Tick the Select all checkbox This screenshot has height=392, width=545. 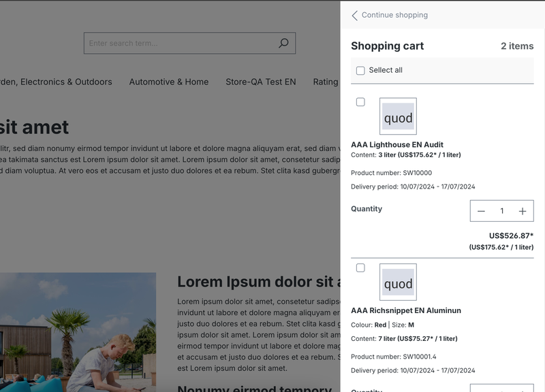pyautogui.click(x=360, y=70)
